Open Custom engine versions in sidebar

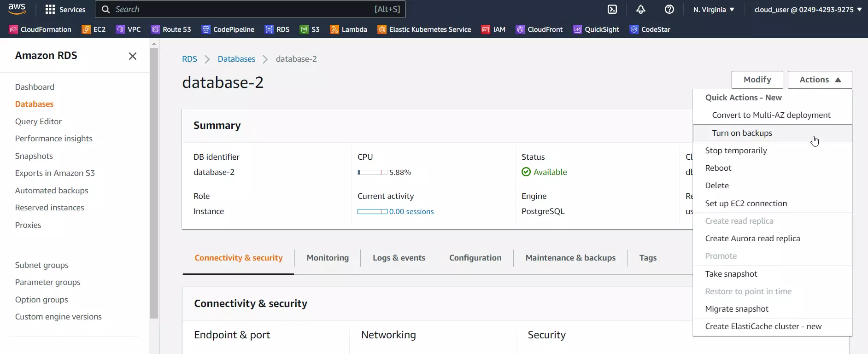point(58,317)
